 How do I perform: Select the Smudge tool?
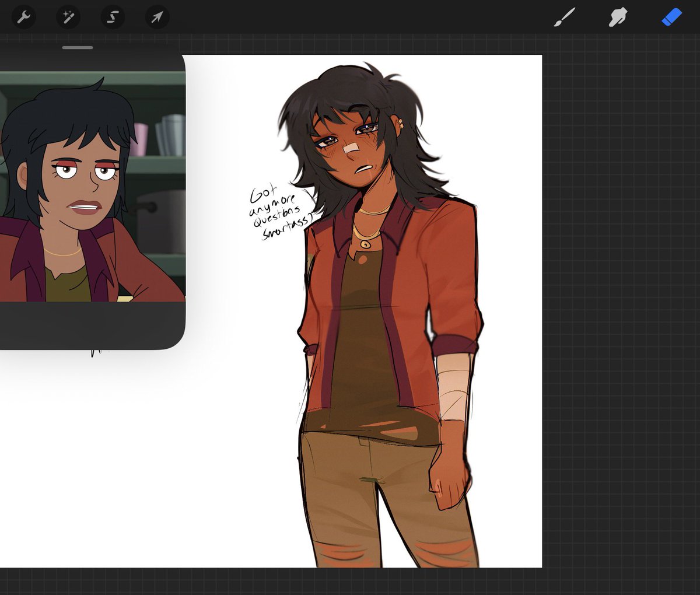pyautogui.click(x=618, y=17)
